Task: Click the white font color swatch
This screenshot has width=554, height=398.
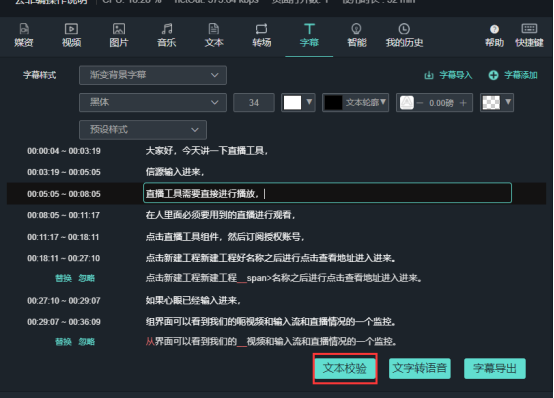Action: coord(293,103)
